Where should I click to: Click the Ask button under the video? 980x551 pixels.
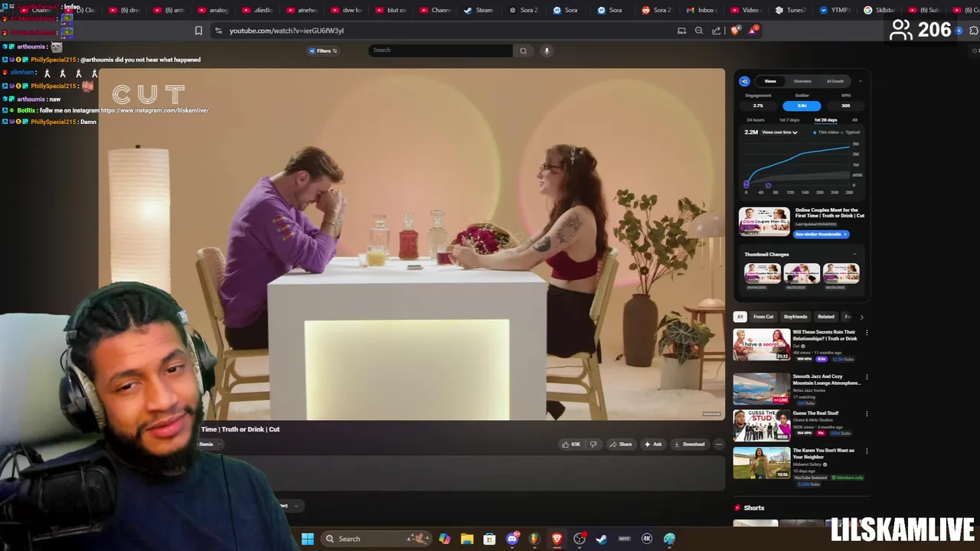click(653, 444)
